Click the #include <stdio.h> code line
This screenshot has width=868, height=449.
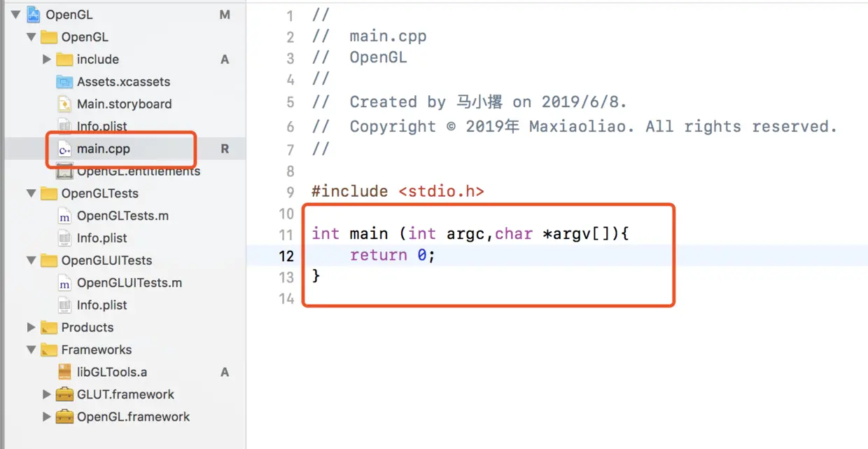398,191
